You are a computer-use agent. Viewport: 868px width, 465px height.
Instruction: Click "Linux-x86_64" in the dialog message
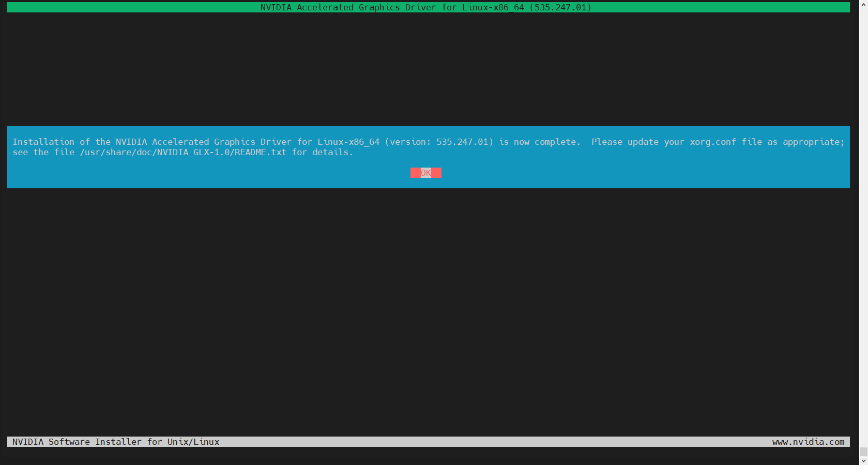348,142
